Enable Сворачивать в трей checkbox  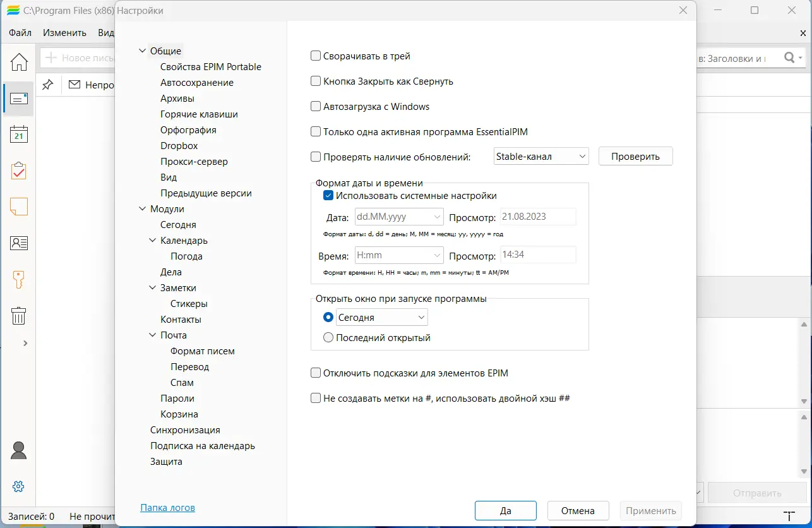pos(316,56)
